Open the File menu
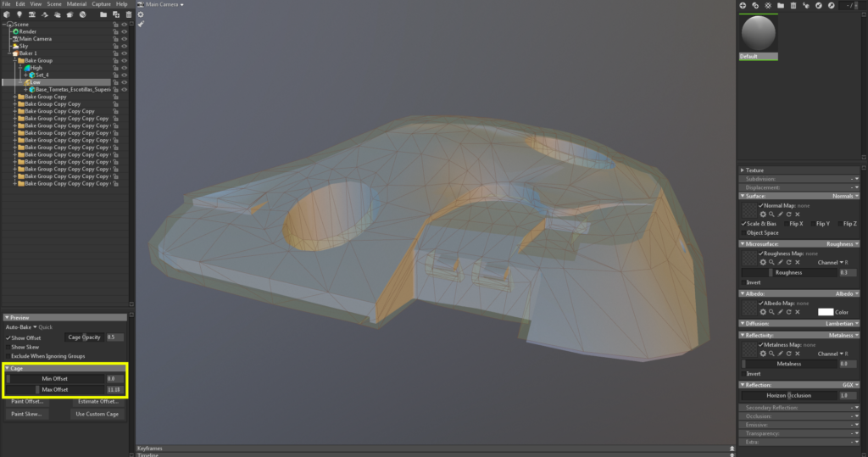This screenshot has height=457, width=868. point(7,4)
